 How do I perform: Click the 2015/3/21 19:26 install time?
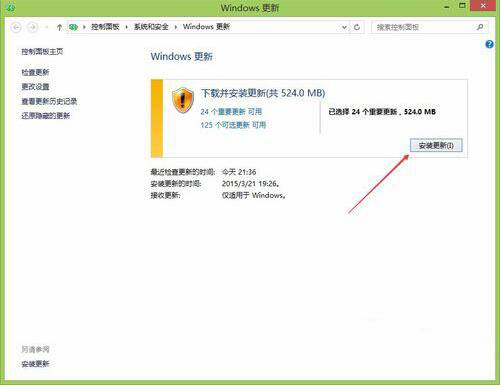coord(251,184)
